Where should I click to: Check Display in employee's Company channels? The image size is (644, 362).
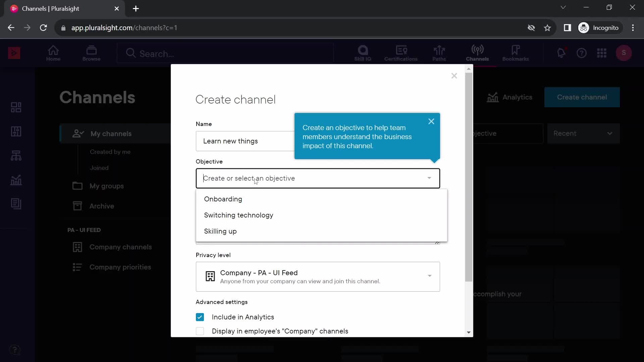coord(200,331)
